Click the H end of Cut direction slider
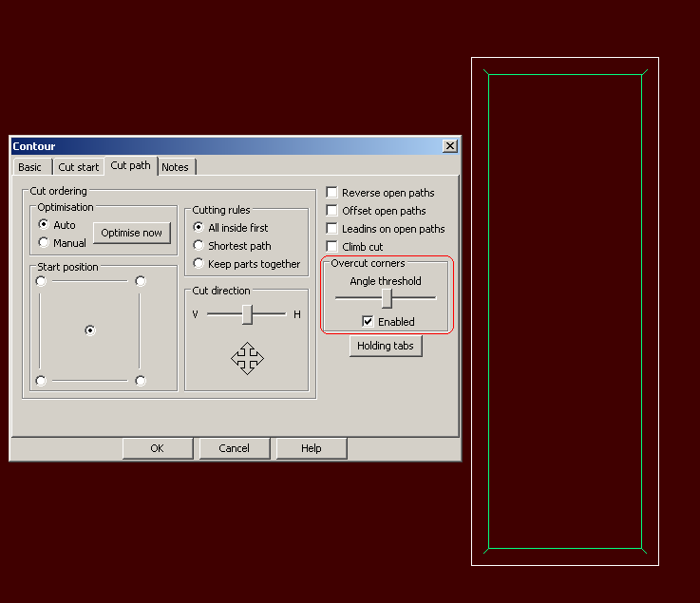Viewport: 700px width, 603px height. coord(297,314)
